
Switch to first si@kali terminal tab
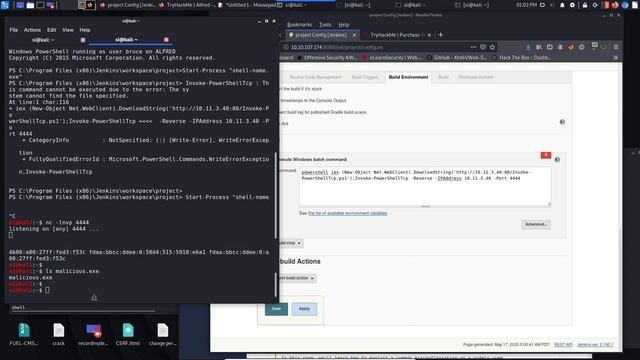pos(43,40)
